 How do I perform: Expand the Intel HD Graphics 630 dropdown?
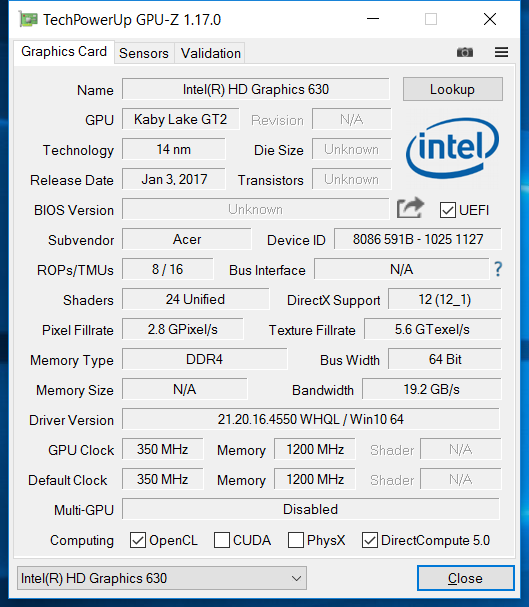pyautogui.click(x=162, y=578)
